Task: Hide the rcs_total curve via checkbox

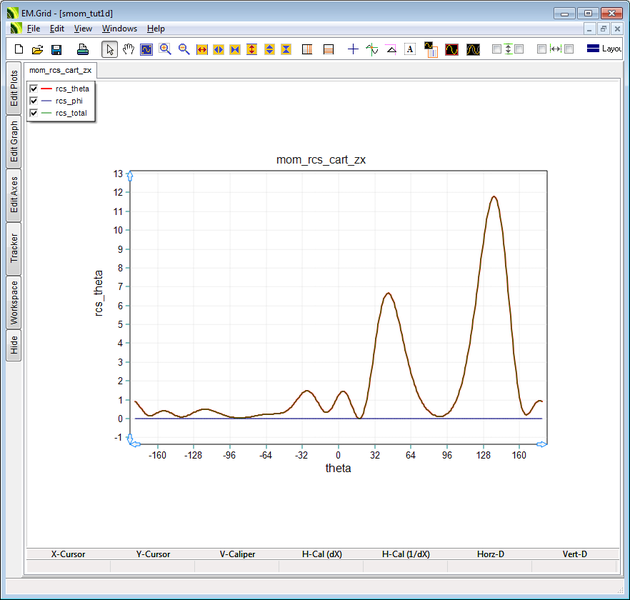Action: tap(34, 113)
